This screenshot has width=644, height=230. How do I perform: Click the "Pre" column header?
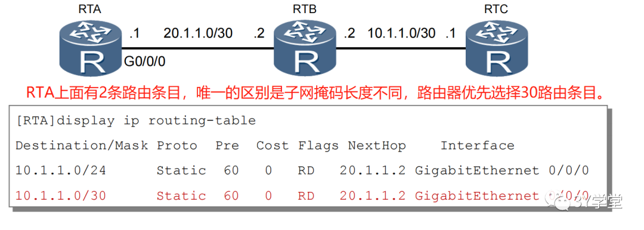228,145
